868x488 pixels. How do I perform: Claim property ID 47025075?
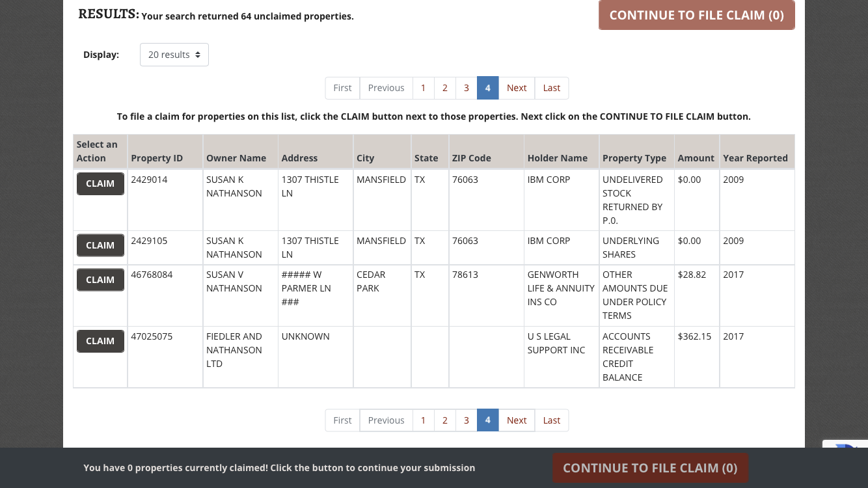coord(100,341)
